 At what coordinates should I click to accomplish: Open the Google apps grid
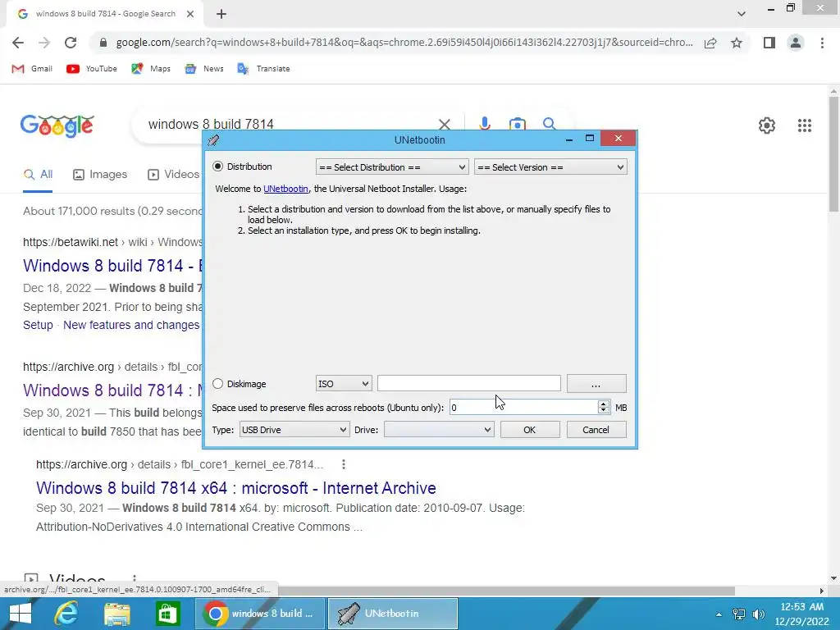805,126
